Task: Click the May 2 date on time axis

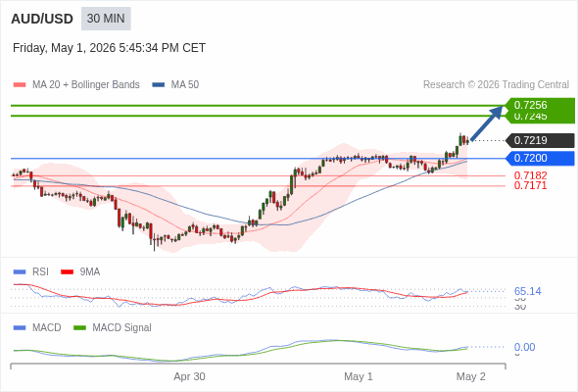Action: pos(471,376)
